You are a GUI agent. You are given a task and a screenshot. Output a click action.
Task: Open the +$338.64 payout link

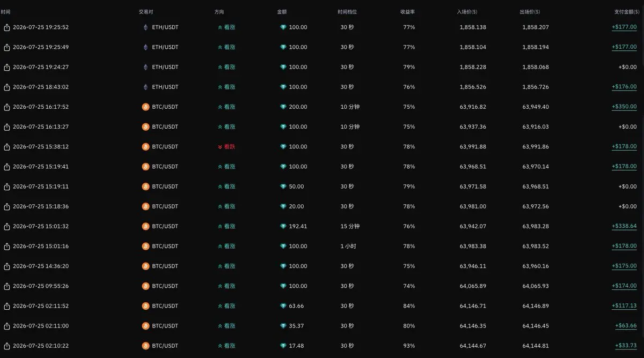coord(624,226)
